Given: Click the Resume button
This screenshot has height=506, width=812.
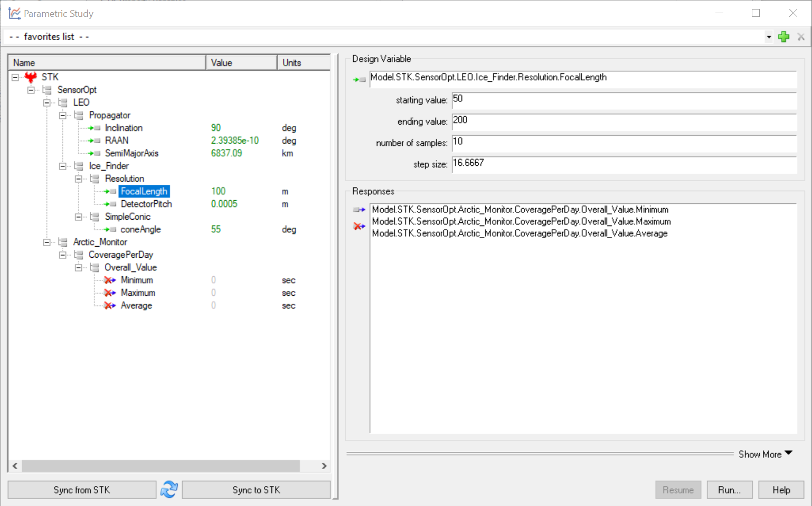Looking at the screenshot, I should click(678, 490).
